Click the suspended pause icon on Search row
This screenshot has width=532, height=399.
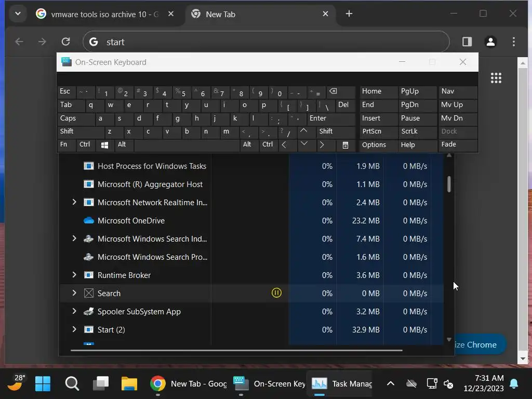276,293
